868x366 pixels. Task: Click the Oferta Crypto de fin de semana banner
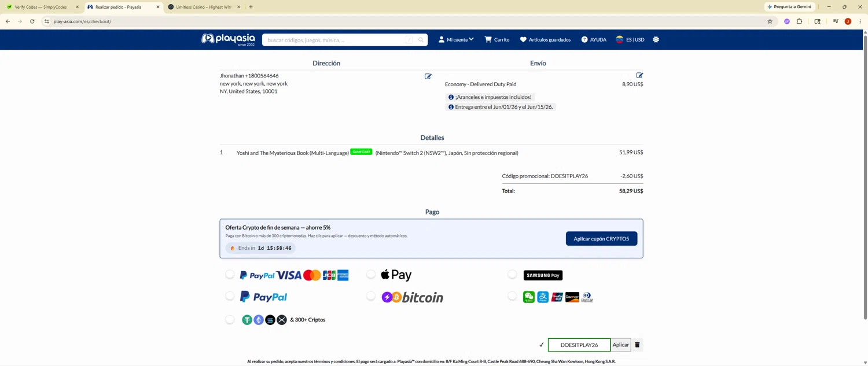(431, 238)
